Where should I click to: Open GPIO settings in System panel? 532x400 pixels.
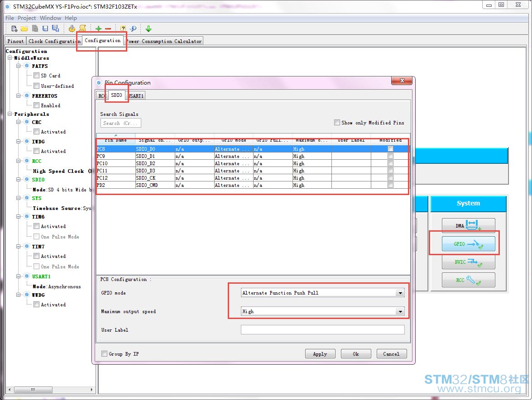468,244
